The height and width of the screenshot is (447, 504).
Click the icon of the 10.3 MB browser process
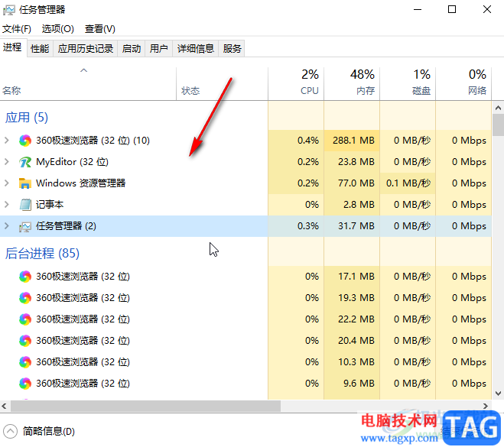(25, 362)
